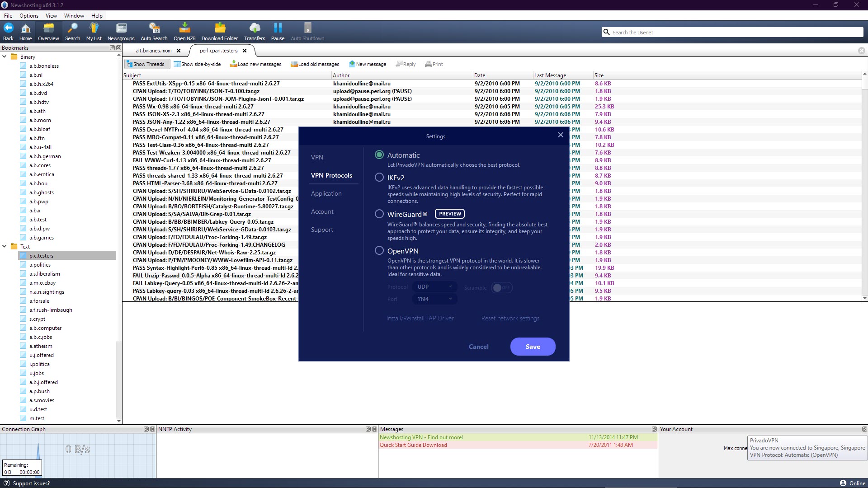
Task: Click the Search the Usenet icon
Action: (607, 32)
